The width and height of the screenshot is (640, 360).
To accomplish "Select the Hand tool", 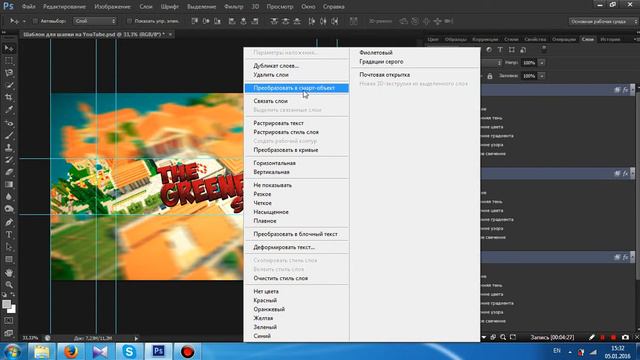I will [9, 272].
